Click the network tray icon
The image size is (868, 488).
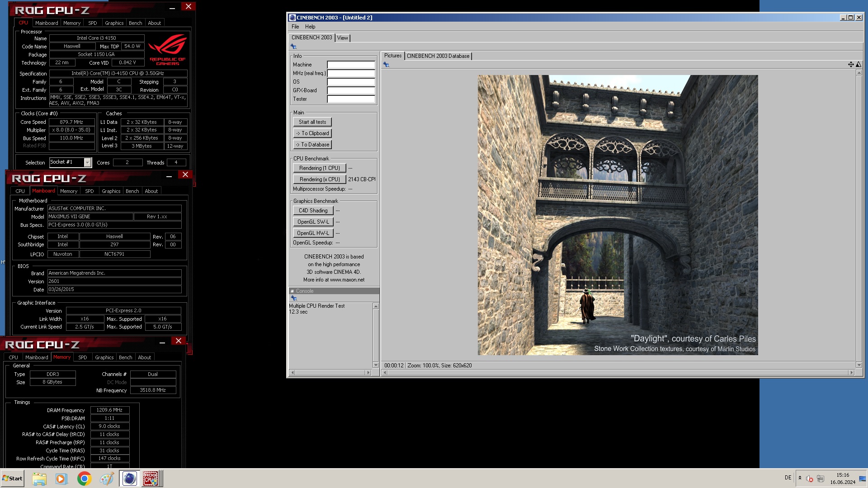coord(821,479)
